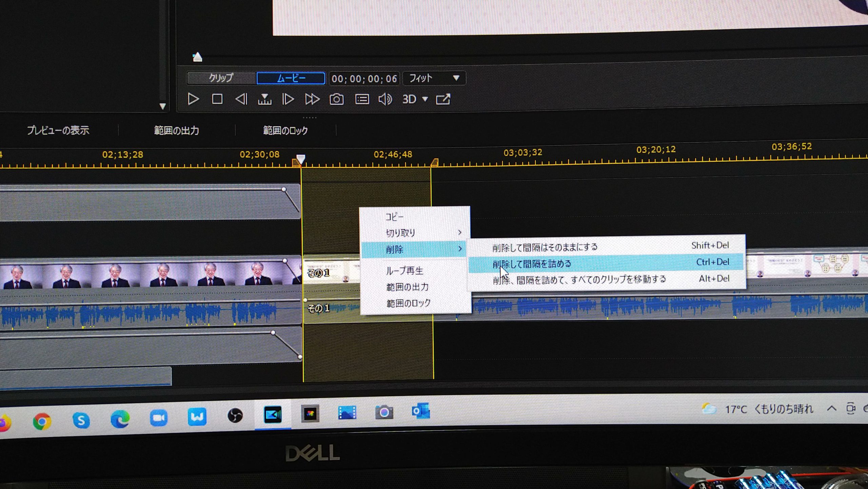Screen dimensions: 868x489
Task: Step back to the previous frame
Action: pos(241,99)
